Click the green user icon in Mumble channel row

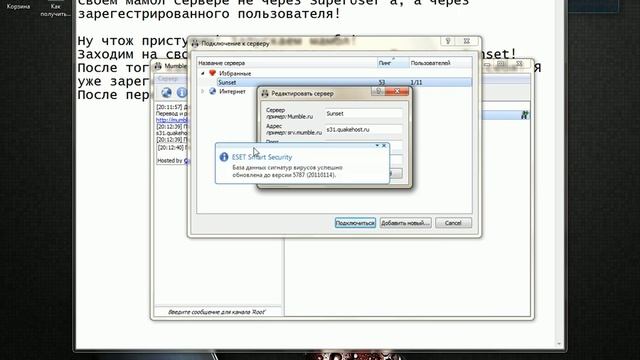524,116
